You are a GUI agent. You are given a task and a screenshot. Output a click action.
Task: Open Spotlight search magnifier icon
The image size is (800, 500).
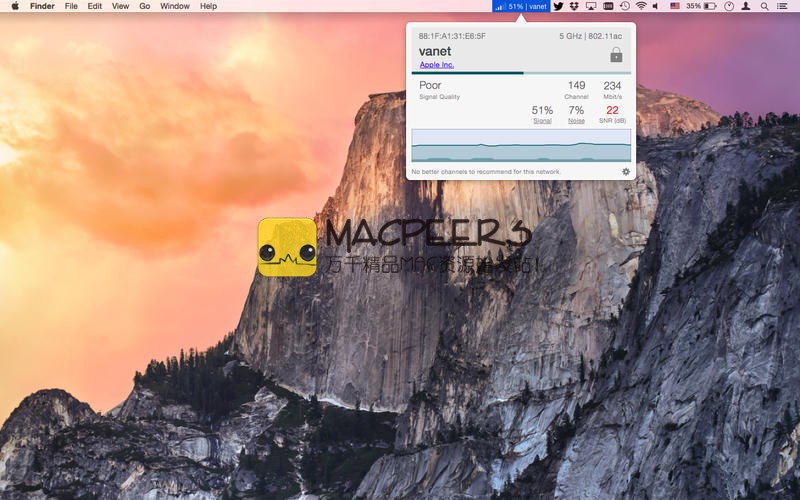click(764, 6)
